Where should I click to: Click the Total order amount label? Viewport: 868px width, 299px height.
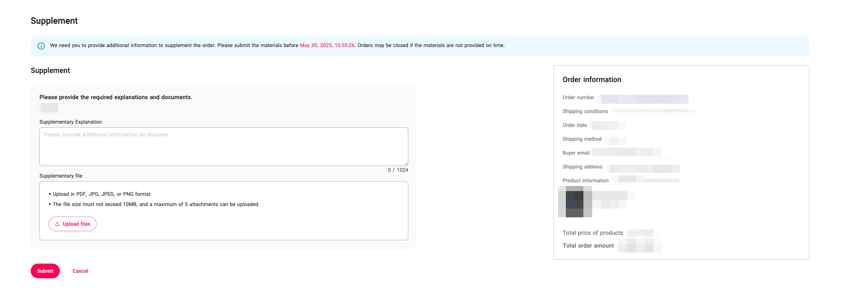coord(588,246)
